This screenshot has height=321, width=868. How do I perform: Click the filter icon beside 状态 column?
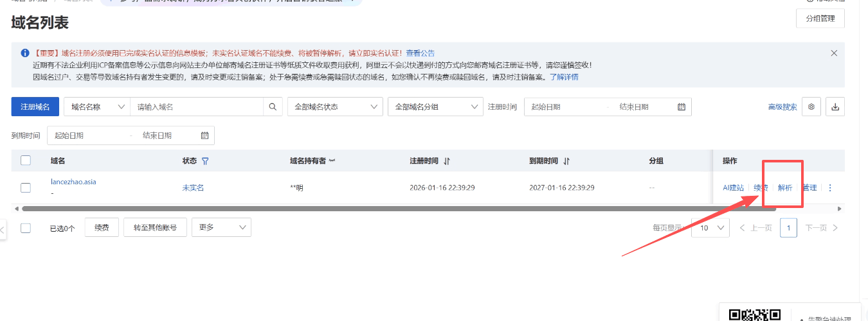click(205, 161)
